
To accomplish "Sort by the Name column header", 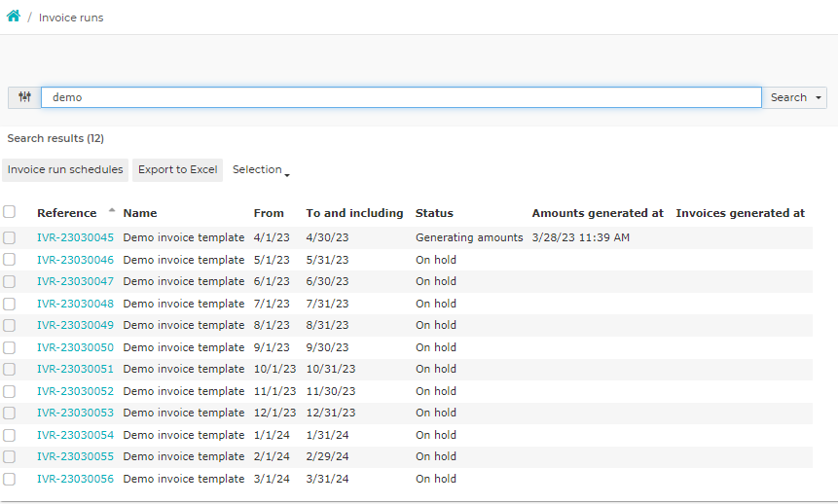I will coord(140,213).
